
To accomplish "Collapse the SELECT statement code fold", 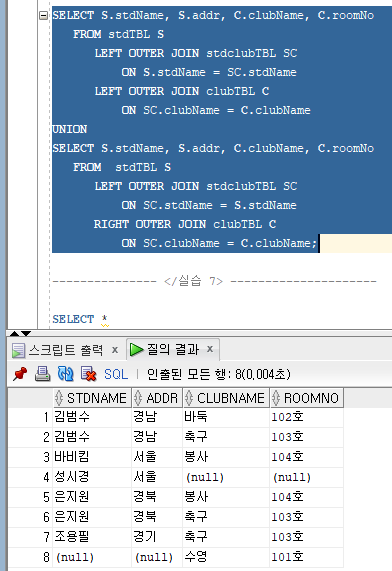I will pos(43,16).
